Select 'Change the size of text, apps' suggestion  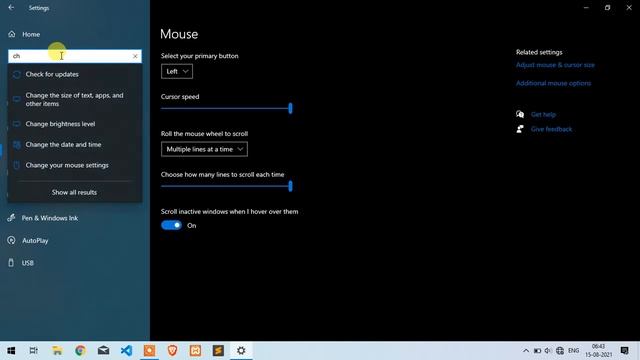74,99
